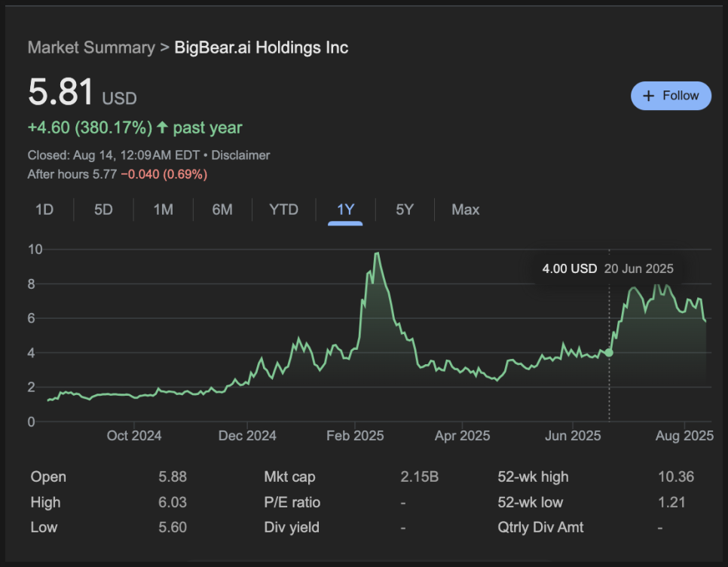Click the green chart marker dot
Screen dimensions: 728x567
609,353
